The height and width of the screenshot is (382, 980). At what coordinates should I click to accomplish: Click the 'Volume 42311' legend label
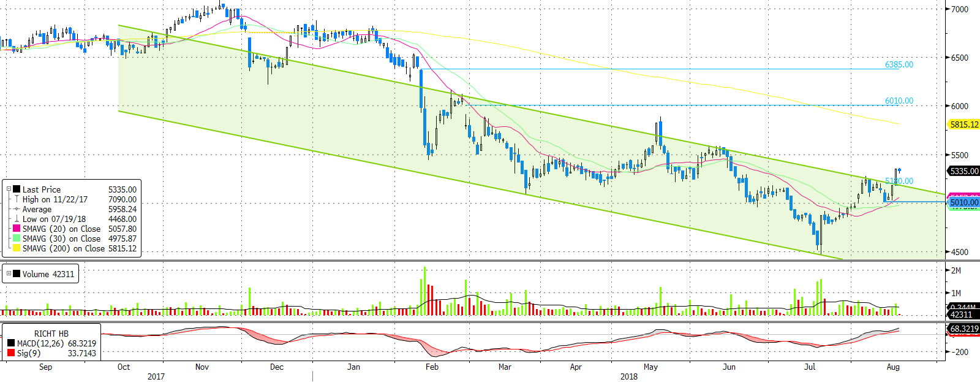pos(48,274)
